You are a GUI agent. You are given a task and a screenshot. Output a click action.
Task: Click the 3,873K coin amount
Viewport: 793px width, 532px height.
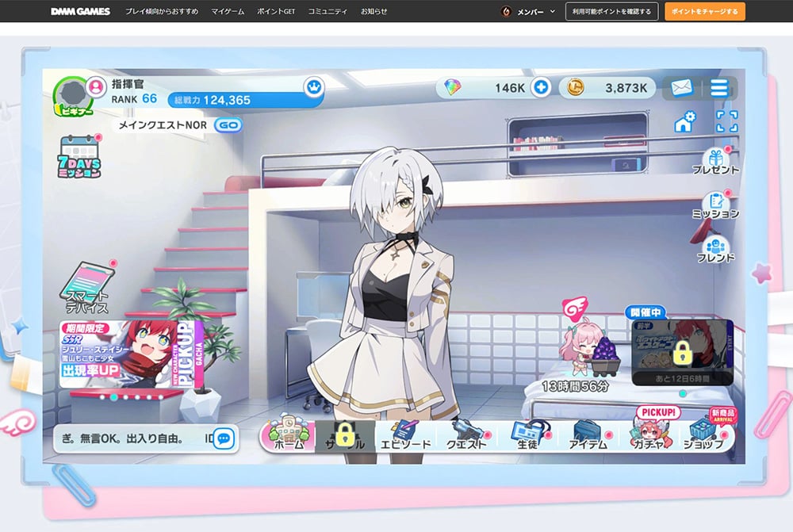tap(626, 88)
